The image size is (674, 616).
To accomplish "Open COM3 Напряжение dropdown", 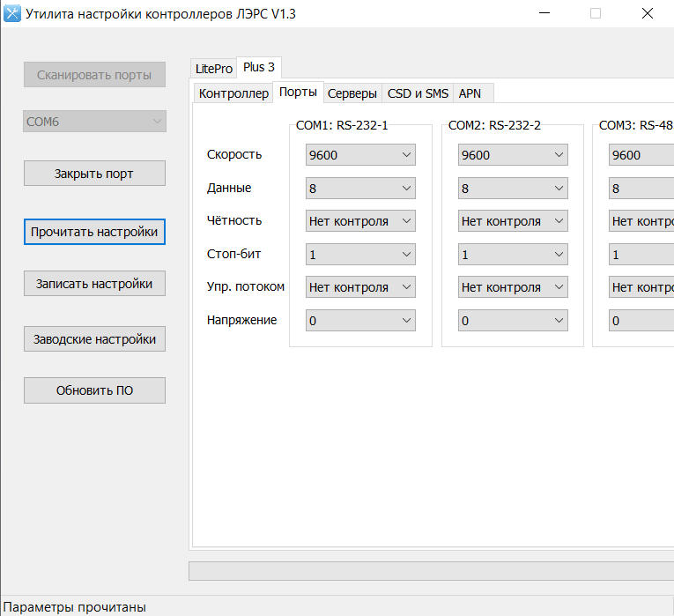I will (x=641, y=321).
